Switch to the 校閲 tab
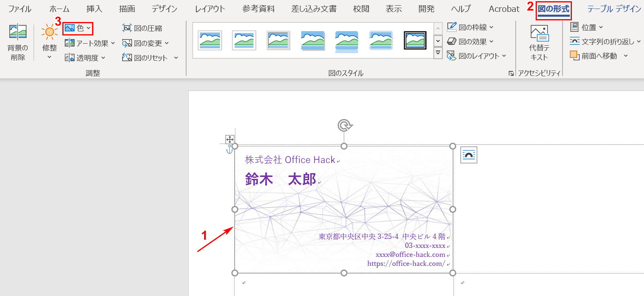This screenshot has height=296, width=644. tap(361, 9)
